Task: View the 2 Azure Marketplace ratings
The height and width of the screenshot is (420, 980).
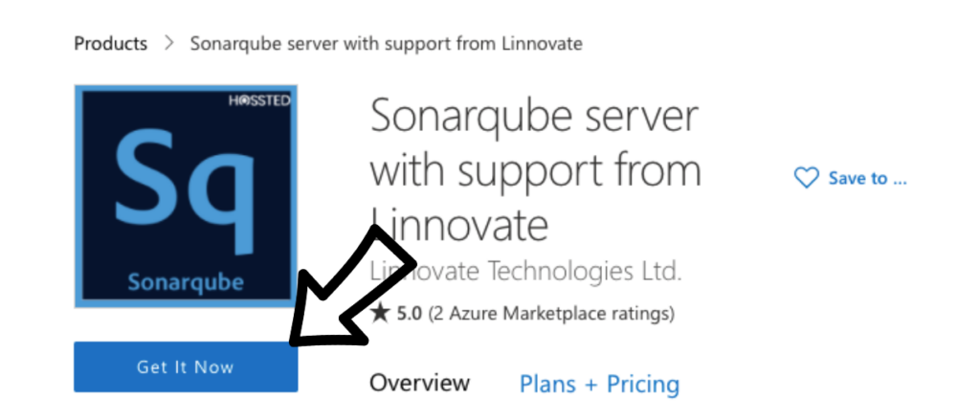Action: (x=551, y=313)
